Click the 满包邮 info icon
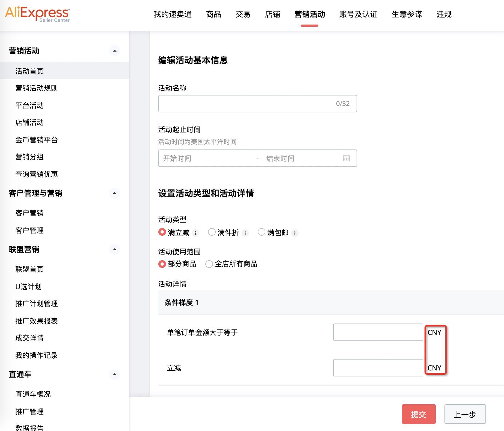 click(295, 233)
